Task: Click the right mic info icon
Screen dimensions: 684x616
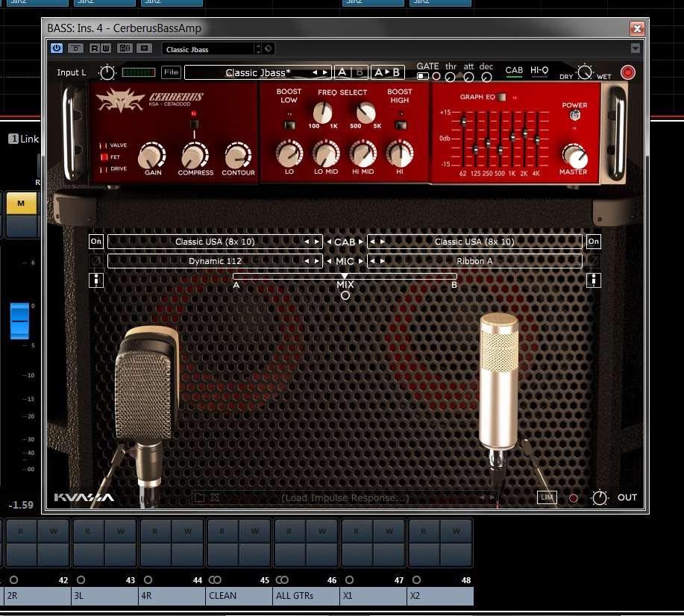Action: (593, 280)
